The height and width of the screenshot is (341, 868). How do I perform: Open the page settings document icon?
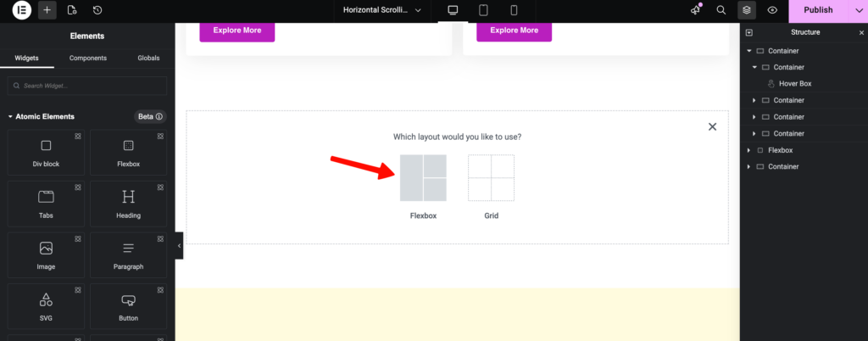[72, 10]
